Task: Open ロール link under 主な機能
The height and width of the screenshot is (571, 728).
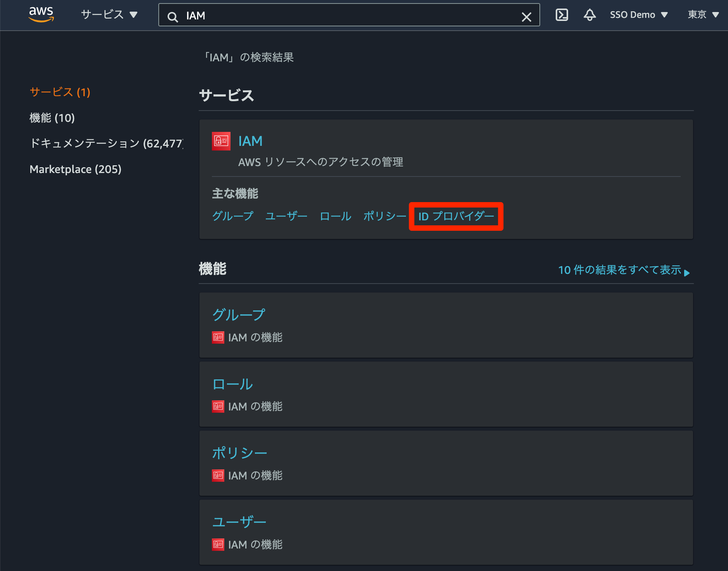Action: pyautogui.click(x=336, y=216)
